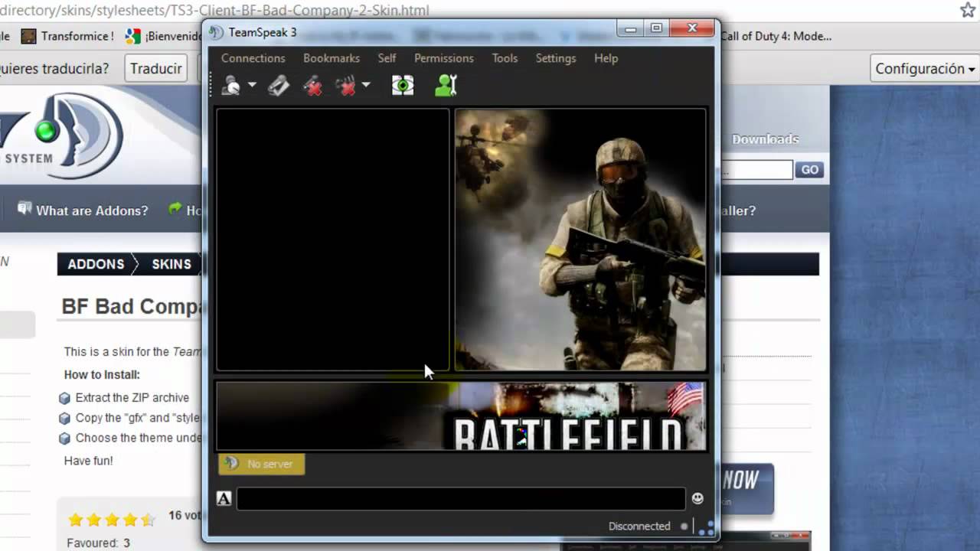Click the ADDONS breadcrumb

coord(96,264)
